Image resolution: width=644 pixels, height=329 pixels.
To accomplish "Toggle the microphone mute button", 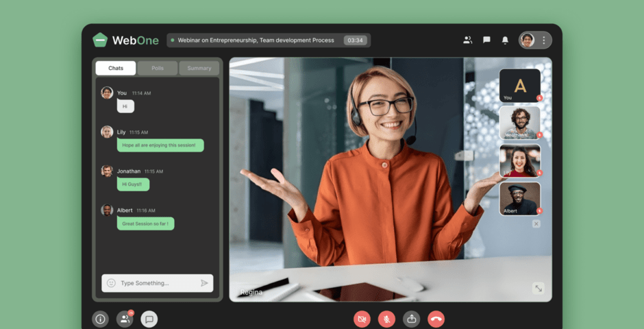I will pyautogui.click(x=387, y=319).
